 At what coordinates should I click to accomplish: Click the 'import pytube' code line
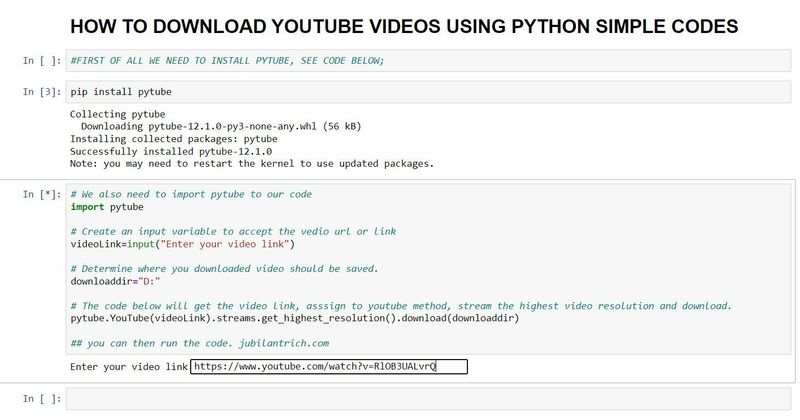[107, 207]
